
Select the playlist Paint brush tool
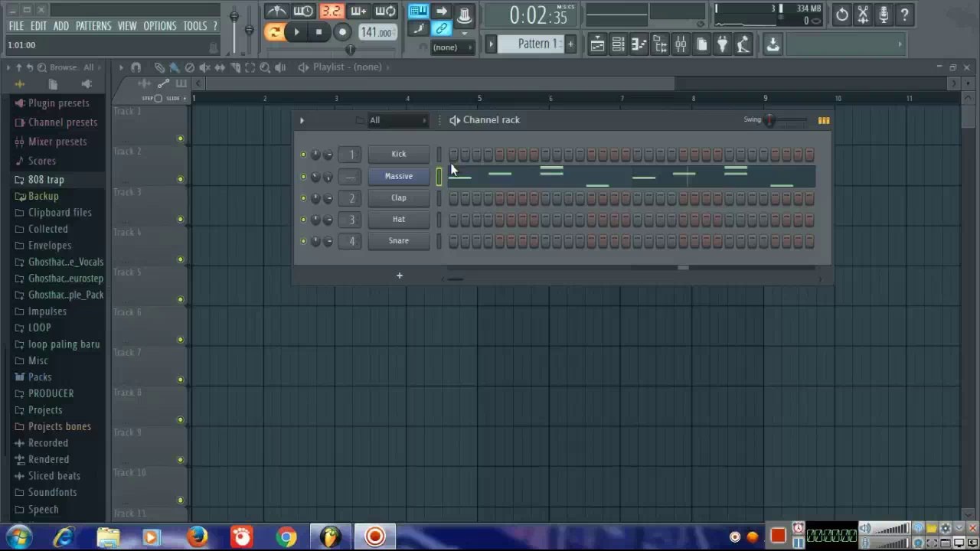tap(175, 67)
